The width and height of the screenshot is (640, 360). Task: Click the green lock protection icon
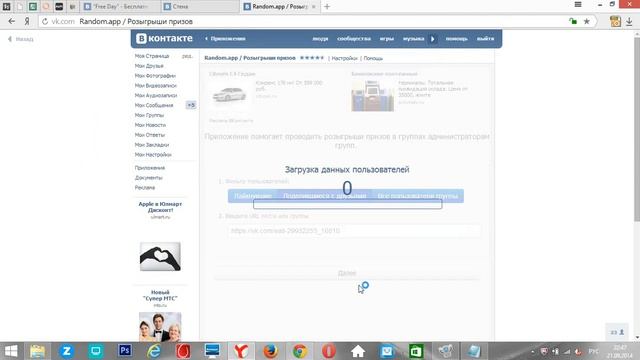[x=573, y=21]
